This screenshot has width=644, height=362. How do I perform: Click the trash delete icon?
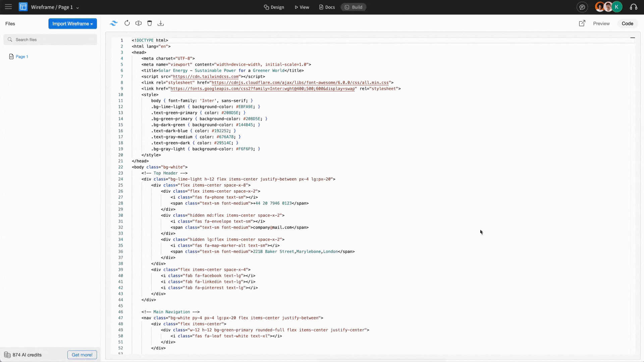point(150,23)
